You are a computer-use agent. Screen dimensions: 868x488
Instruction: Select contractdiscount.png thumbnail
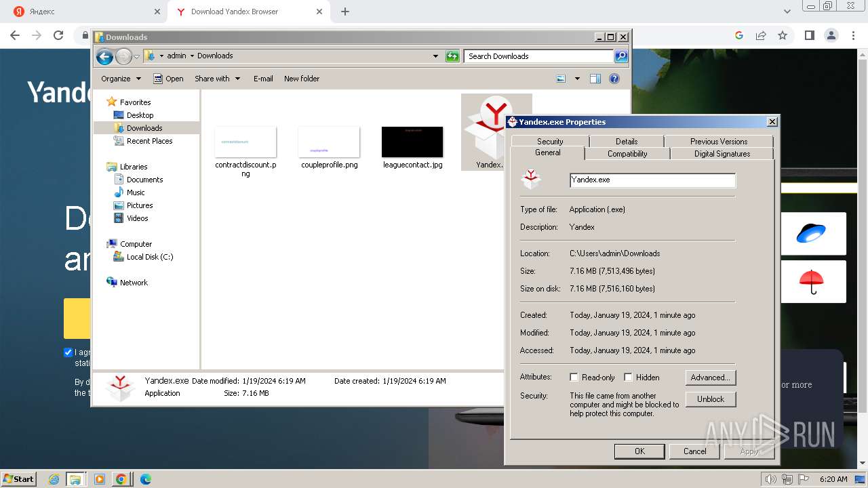[x=245, y=142]
